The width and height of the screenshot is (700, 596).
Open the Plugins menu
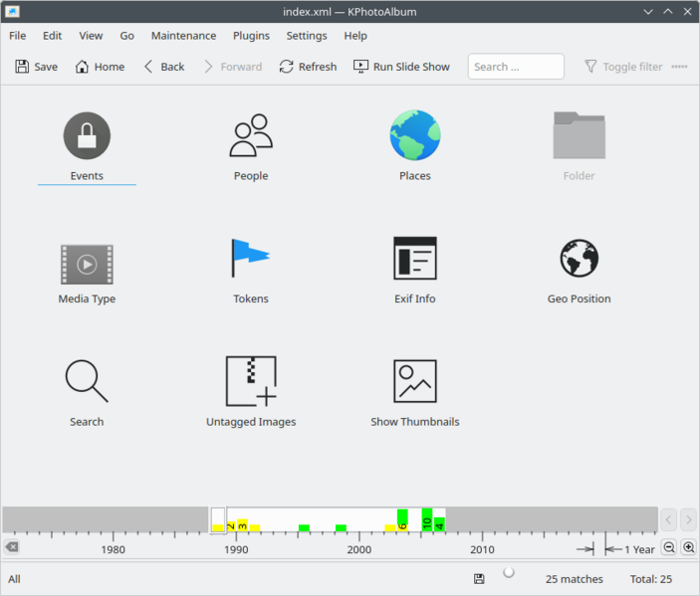(251, 36)
